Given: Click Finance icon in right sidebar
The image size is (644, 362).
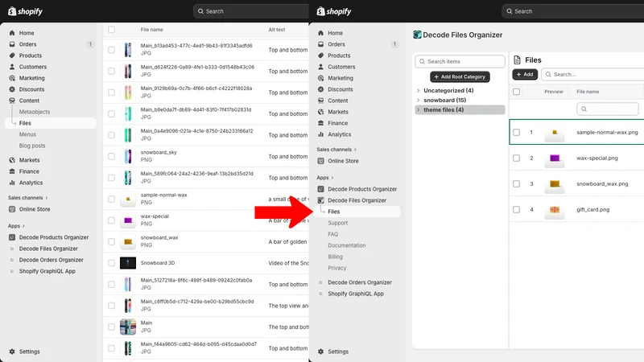Looking at the screenshot, I should (x=320, y=123).
